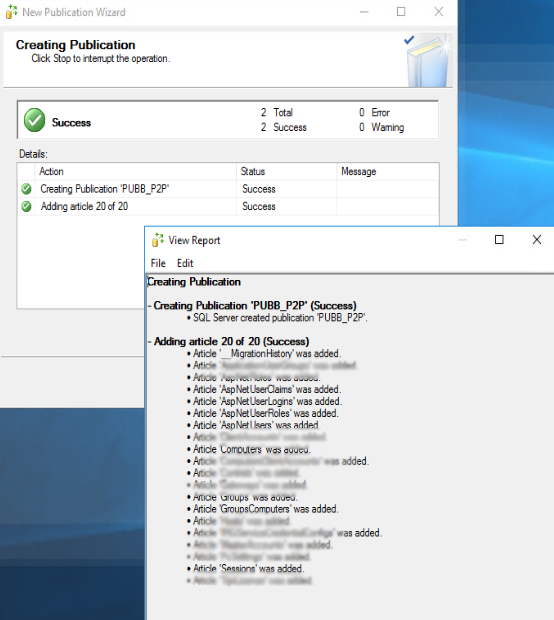Click the '2 Success' summary count

[x=284, y=127]
